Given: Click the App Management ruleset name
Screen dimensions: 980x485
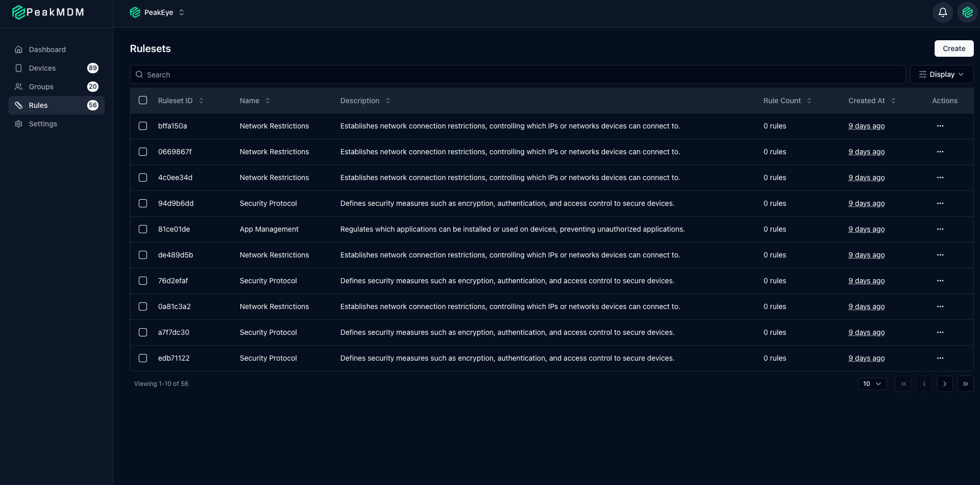Looking at the screenshot, I should coord(269,229).
